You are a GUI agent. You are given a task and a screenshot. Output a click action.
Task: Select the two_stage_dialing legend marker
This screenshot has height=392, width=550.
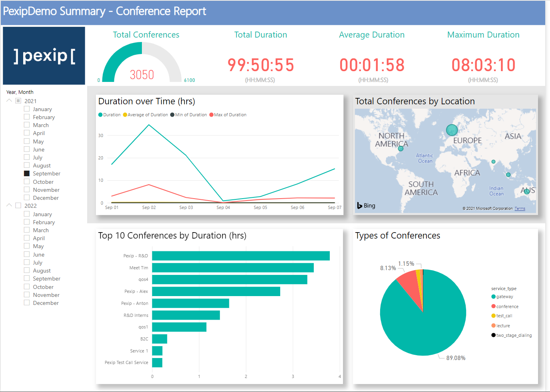click(493, 335)
